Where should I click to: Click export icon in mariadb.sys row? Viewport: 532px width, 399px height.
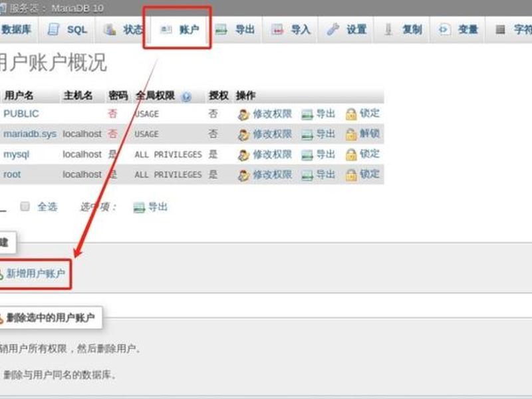point(307,135)
